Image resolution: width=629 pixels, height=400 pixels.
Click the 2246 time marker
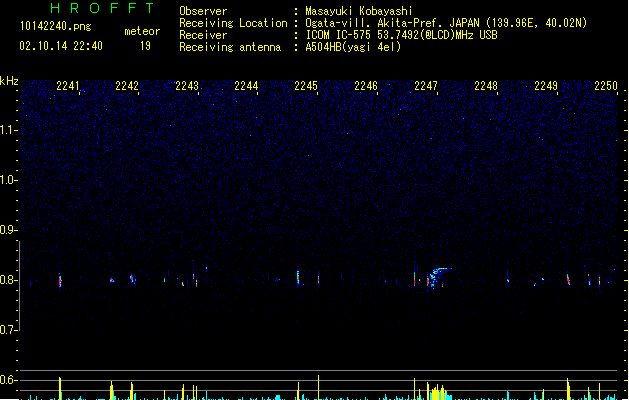click(366, 86)
